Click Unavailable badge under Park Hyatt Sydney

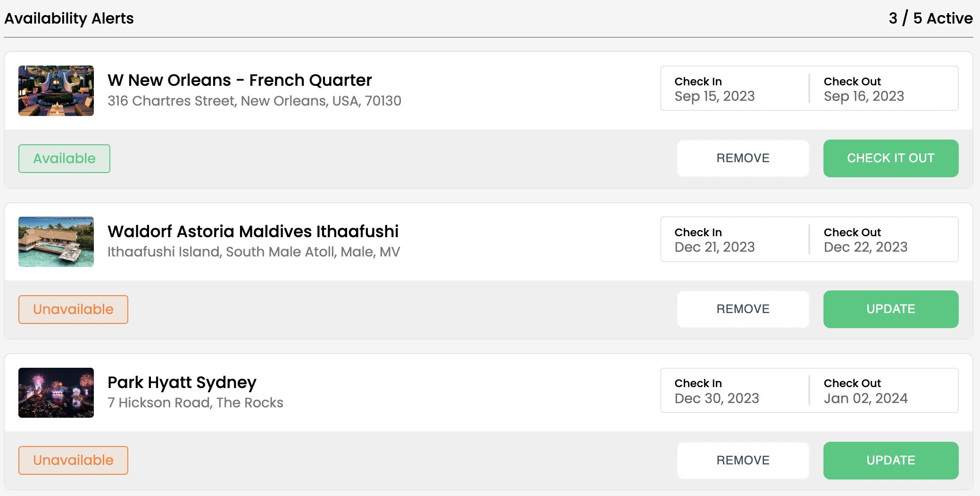click(73, 460)
